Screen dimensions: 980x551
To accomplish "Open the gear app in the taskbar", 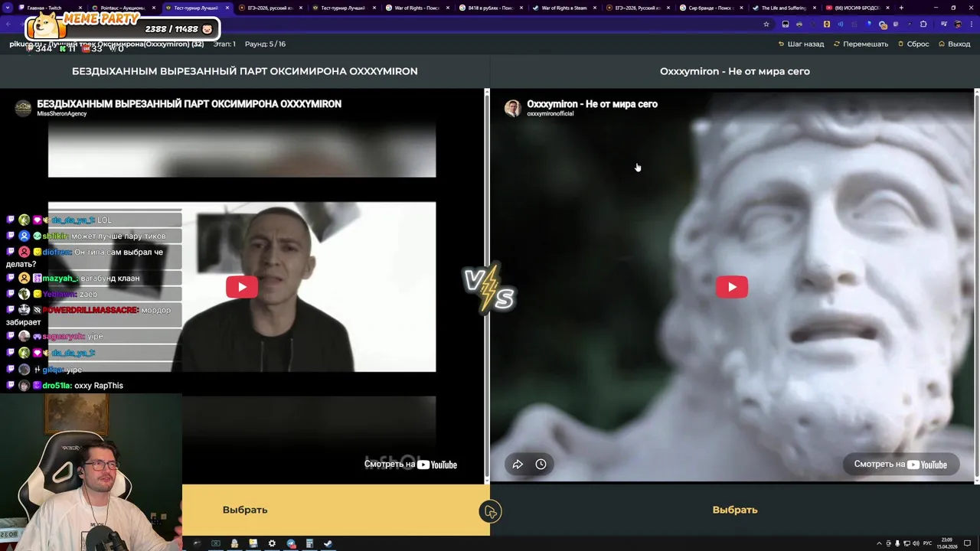I will pyautogui.click(x=272, y=543).
